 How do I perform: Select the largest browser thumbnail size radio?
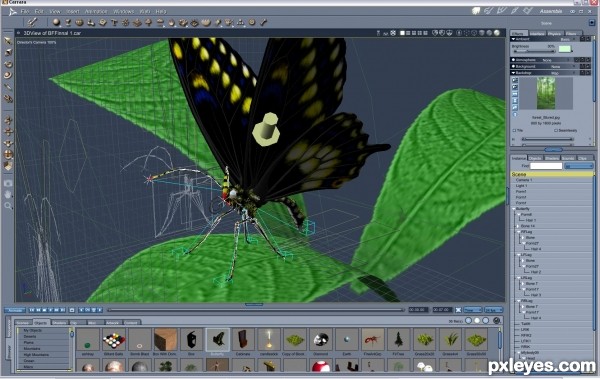point(486,320)
